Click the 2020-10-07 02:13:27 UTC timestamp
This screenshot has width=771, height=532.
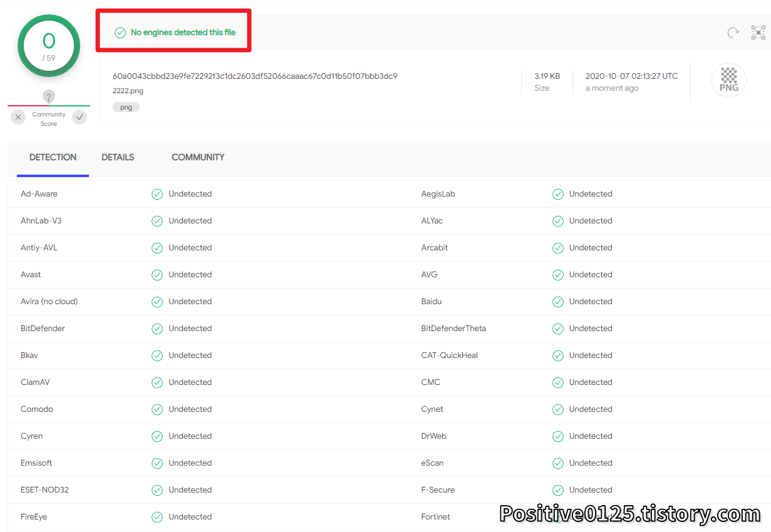point(631,76)
